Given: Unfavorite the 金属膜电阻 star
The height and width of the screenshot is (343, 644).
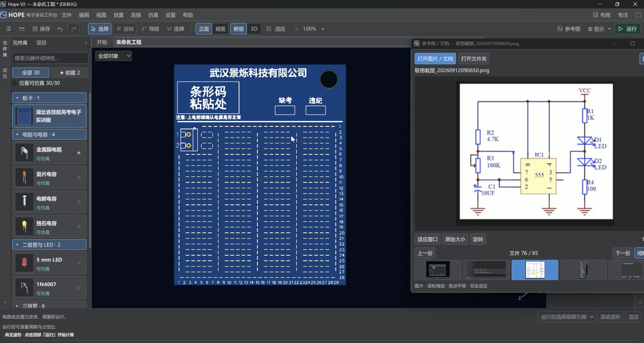Looking at the screenshot, I should (79, 153).
